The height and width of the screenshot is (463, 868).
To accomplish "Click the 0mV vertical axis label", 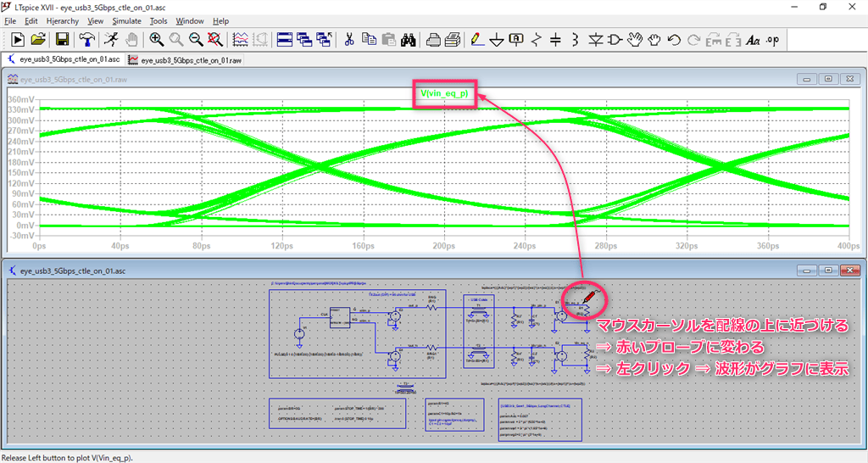I will [25, 226].
